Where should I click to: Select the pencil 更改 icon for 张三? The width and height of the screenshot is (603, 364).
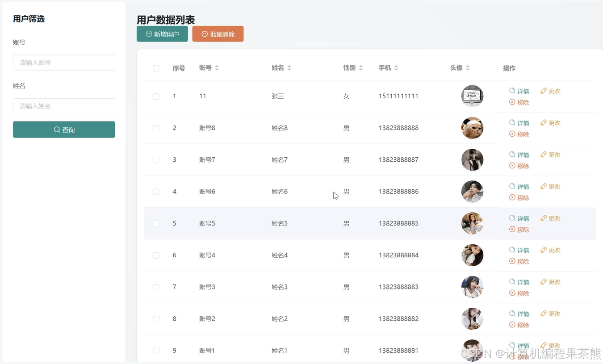pyautogui.click(x=544, y=91)
